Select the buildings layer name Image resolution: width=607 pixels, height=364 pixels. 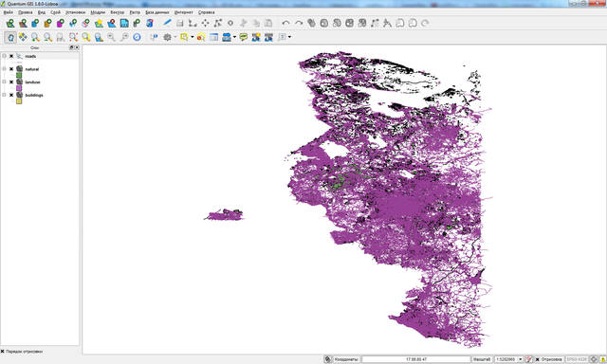[x=34, y=95]
